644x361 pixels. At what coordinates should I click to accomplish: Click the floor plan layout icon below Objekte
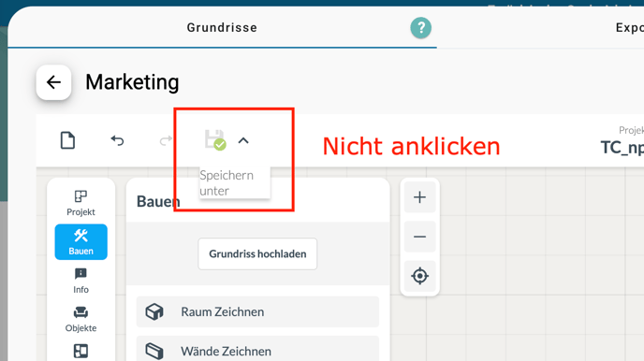point(80,351)
